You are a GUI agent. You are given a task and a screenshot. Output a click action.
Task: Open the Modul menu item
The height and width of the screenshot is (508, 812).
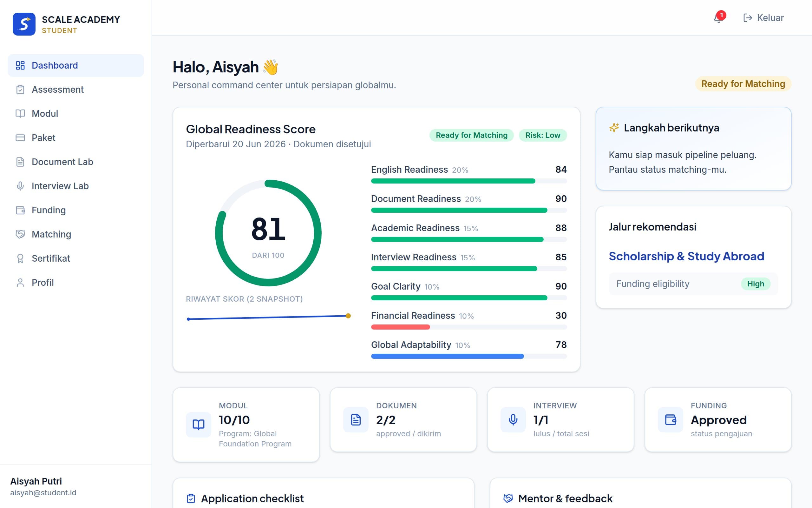[x=76, y=114]
